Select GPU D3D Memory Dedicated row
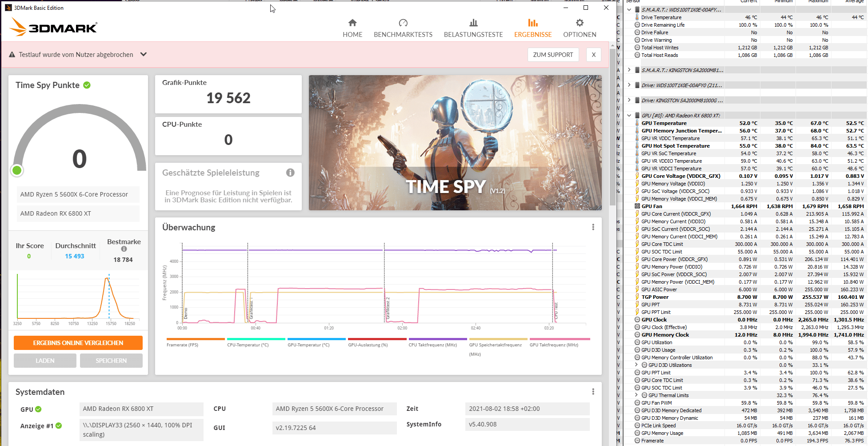 click(x=745, y=410)
